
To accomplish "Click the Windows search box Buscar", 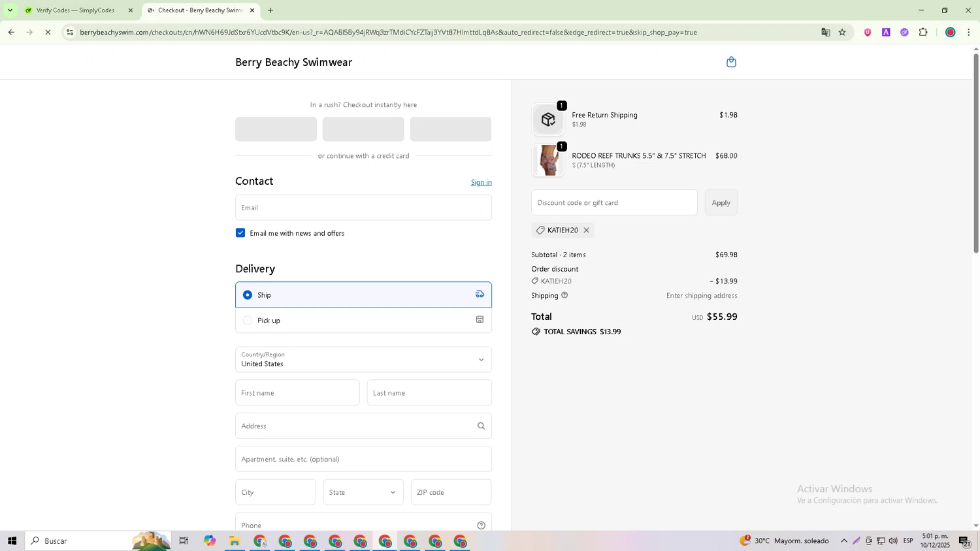I will tap(98, 541).
